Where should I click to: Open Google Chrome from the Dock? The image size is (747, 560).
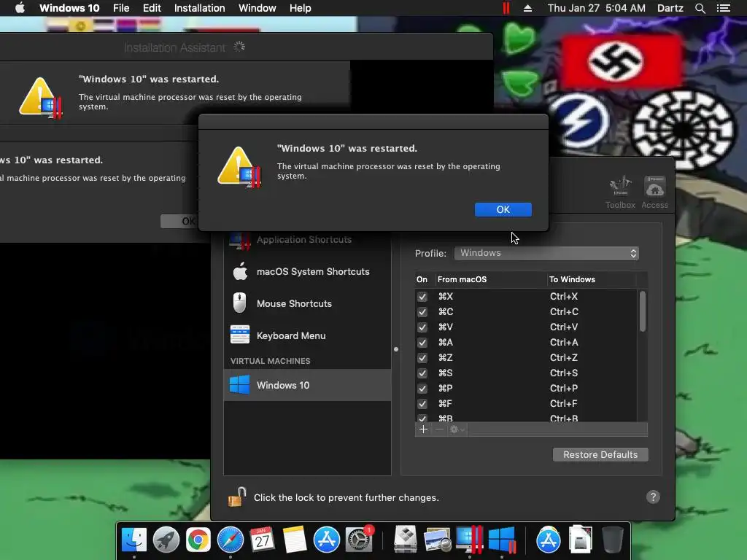[198, 540]
